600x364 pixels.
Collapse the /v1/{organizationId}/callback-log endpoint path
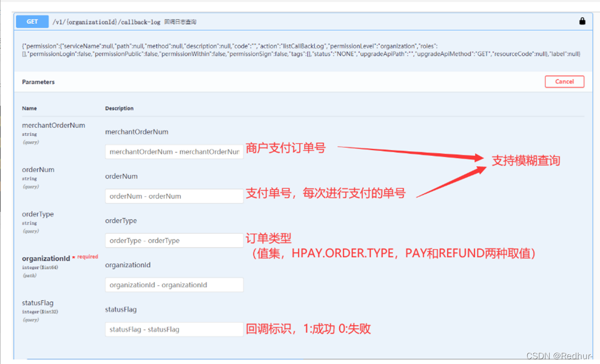click(x=107, y=22)
